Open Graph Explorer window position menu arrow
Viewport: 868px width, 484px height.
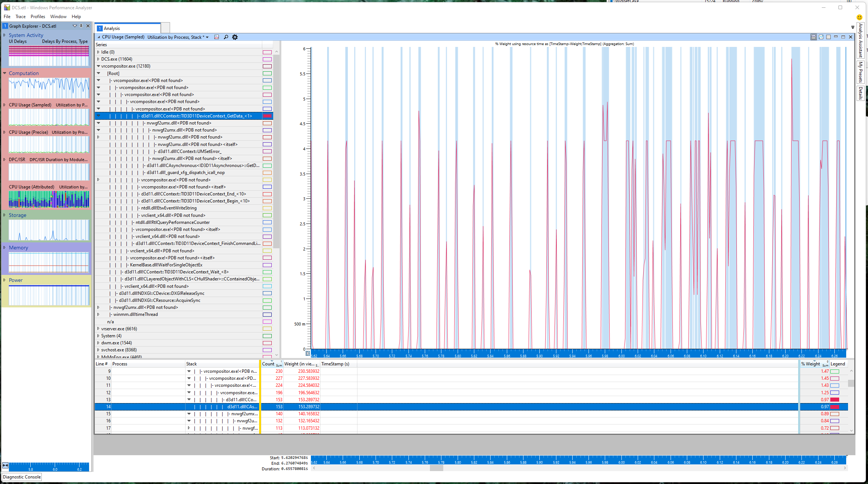pos(75,26)
